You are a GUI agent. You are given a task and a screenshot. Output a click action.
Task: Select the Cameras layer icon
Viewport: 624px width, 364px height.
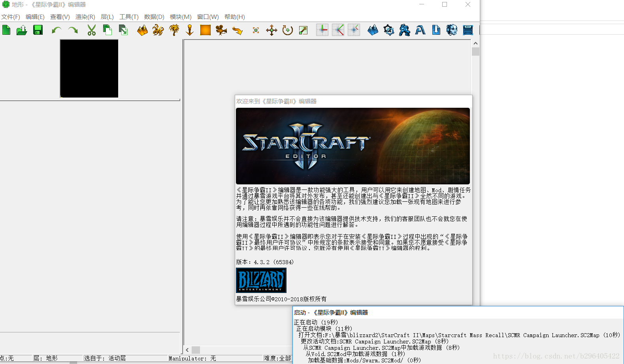[221, 30]
